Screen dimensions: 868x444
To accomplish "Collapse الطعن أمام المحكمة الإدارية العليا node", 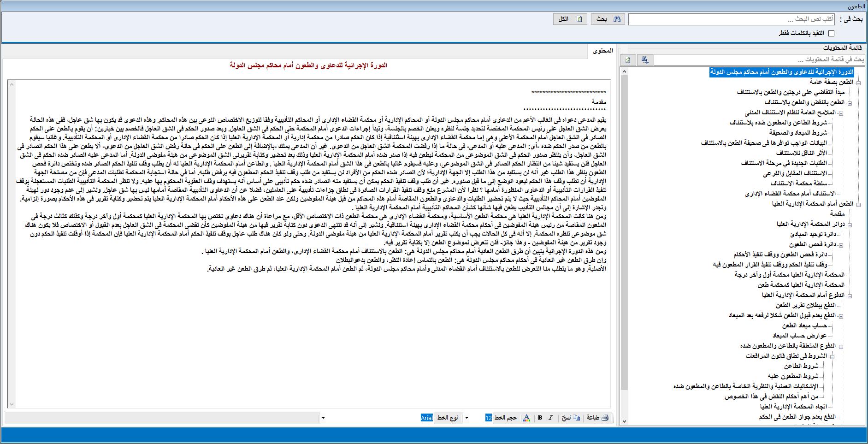I will 858,204.
